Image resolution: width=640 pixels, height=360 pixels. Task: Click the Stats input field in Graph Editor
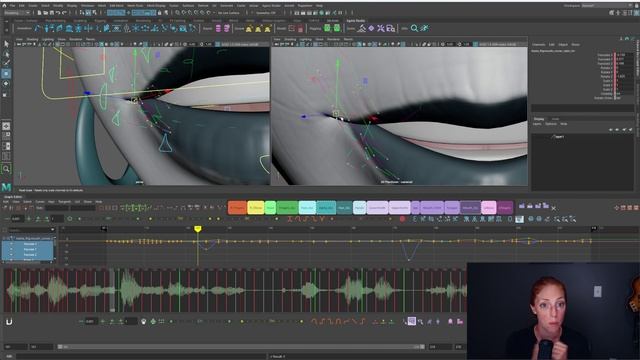(x=57, y=208)
